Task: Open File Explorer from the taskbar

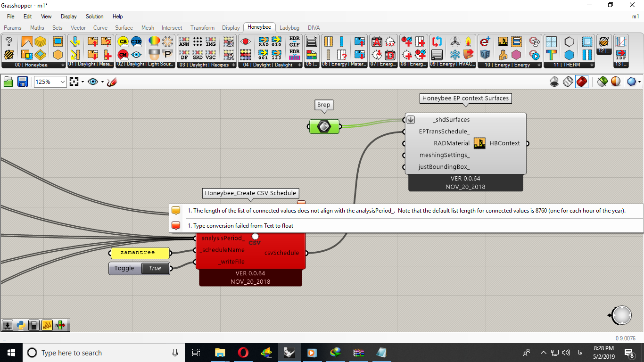Action: 220,353
